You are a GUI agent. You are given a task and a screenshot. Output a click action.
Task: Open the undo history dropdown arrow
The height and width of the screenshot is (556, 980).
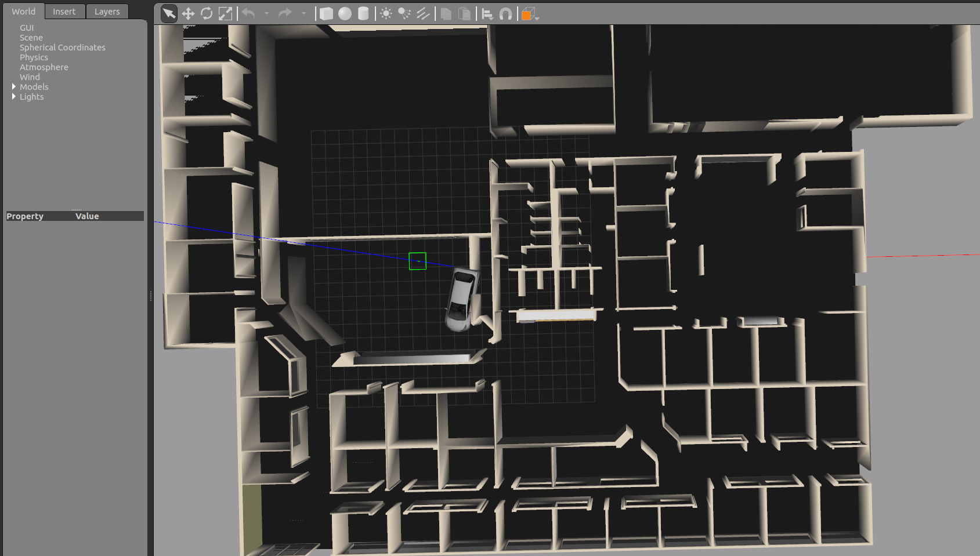(267, 13)
